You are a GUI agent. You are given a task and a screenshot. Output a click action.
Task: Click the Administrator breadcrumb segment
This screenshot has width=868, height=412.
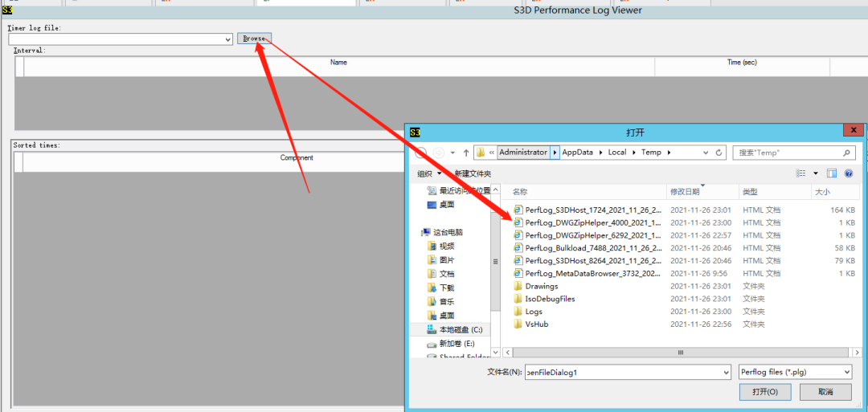pyautogui.click(x=523, y=152)
